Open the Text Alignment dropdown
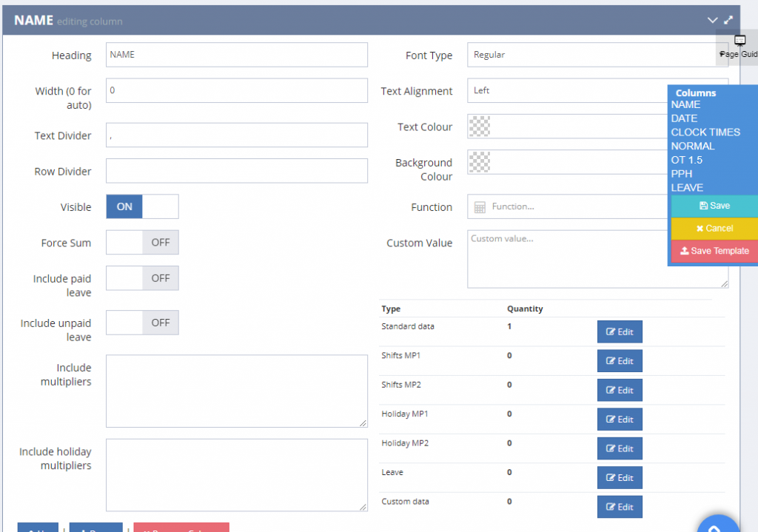The image size is (758, 532). 566,91
